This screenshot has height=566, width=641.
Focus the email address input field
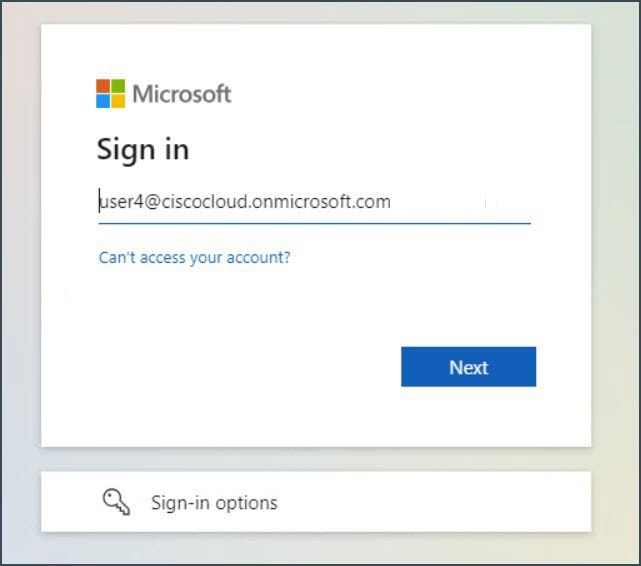pos(315,202)
